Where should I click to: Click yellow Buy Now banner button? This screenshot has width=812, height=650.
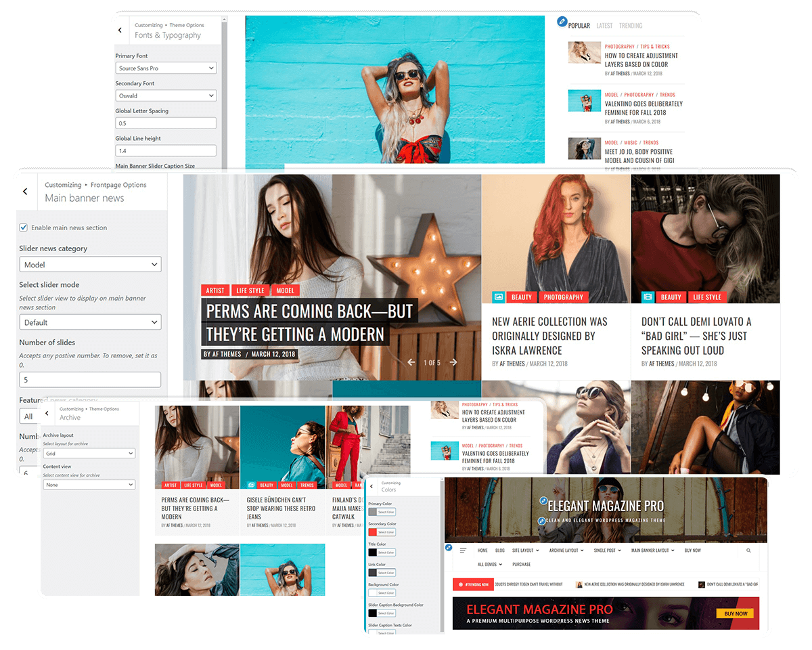pos(735,613)
